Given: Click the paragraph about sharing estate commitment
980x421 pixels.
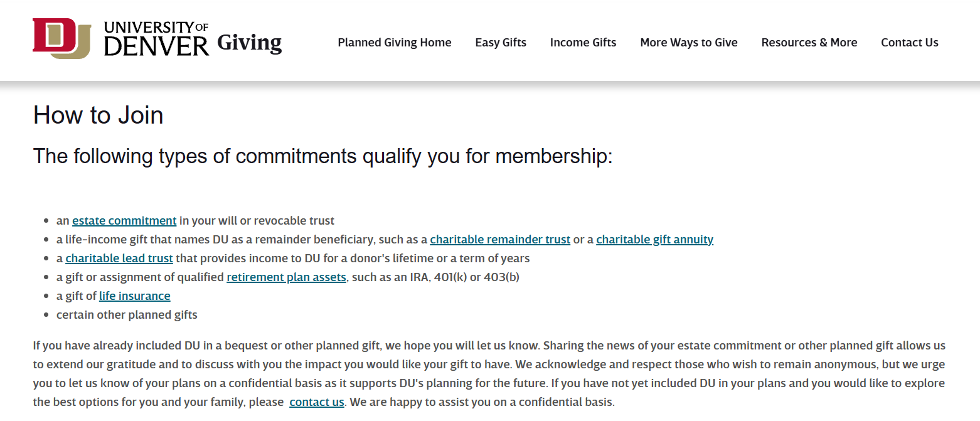Looking at the screenshot, I should pos(489,374).
